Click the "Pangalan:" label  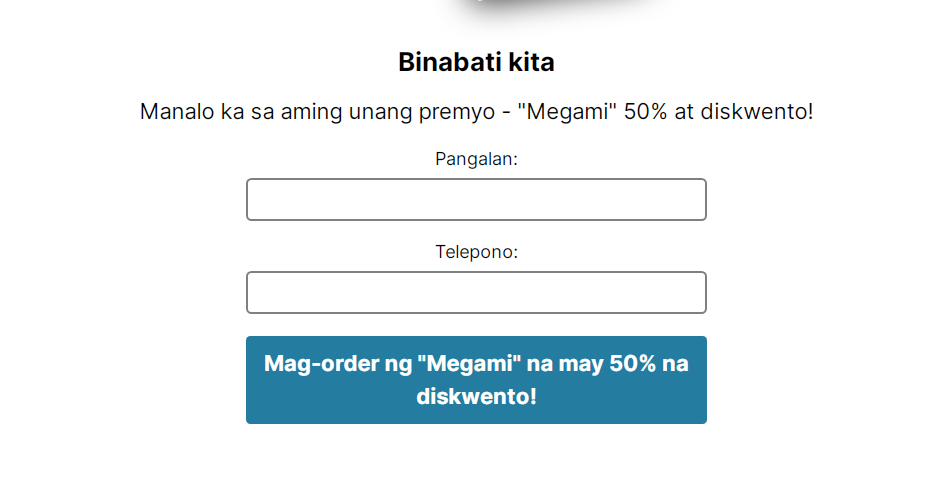(476, 159)
